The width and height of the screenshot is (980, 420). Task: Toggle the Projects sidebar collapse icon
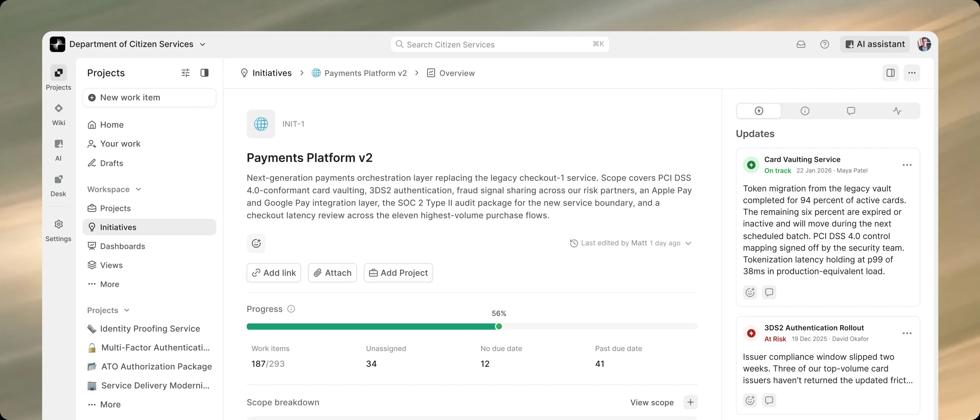click(204, 73)
